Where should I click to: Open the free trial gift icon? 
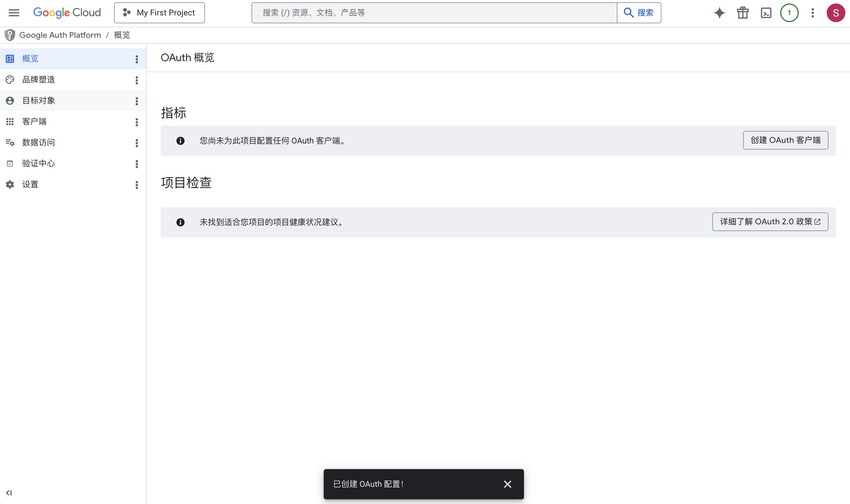click(x=743, y=13)
